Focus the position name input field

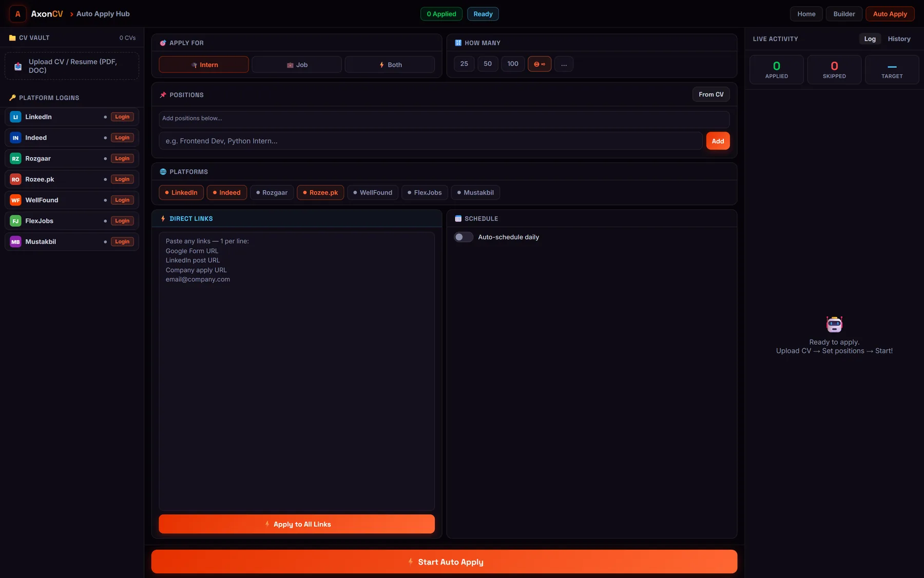click(431, 141)
